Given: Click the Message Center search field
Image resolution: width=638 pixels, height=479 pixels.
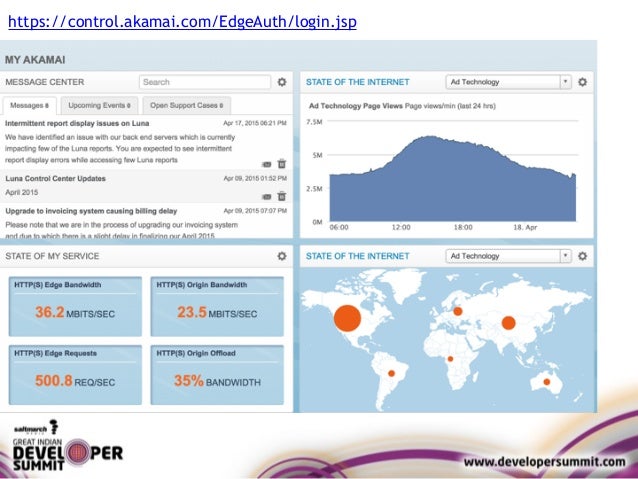Looking at the screenshot, I should [205, 82].
